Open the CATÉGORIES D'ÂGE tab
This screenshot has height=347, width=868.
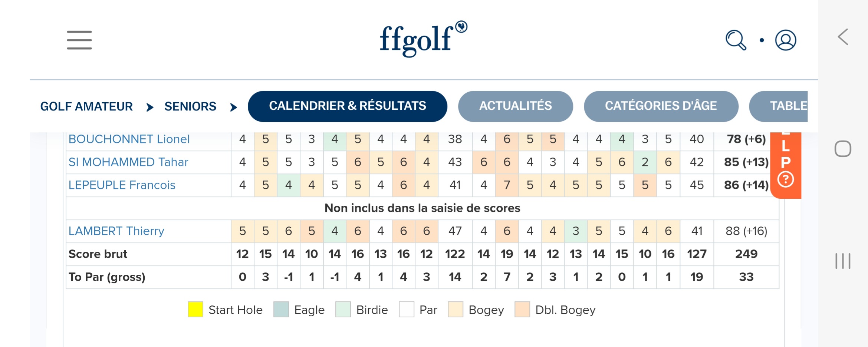[661, 106]
